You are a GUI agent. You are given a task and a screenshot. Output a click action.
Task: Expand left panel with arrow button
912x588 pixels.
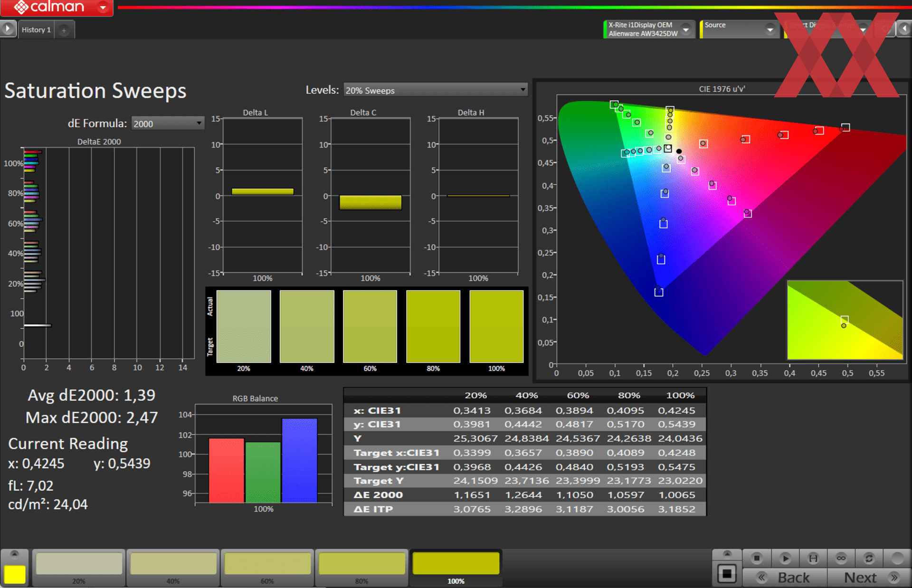pyautogui.click(x=8, y=29)
